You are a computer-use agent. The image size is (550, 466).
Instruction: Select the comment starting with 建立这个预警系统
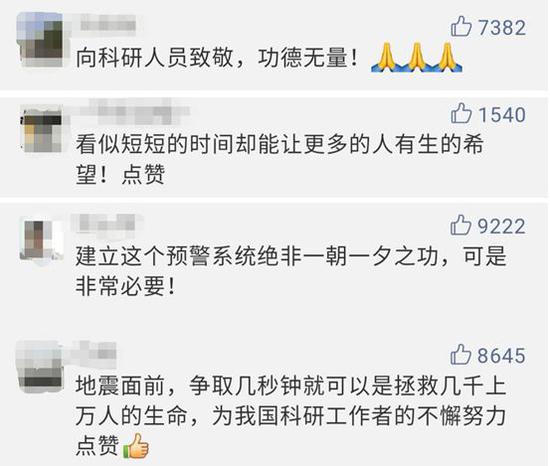tap(291, 271)
